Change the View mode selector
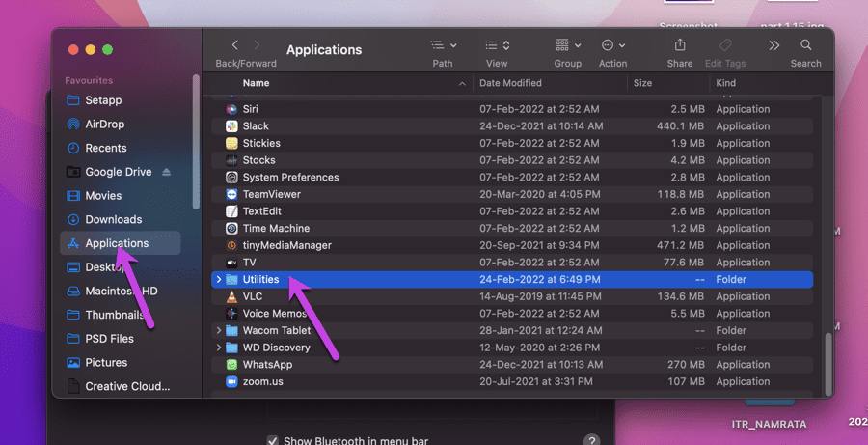 click(497, 45)
